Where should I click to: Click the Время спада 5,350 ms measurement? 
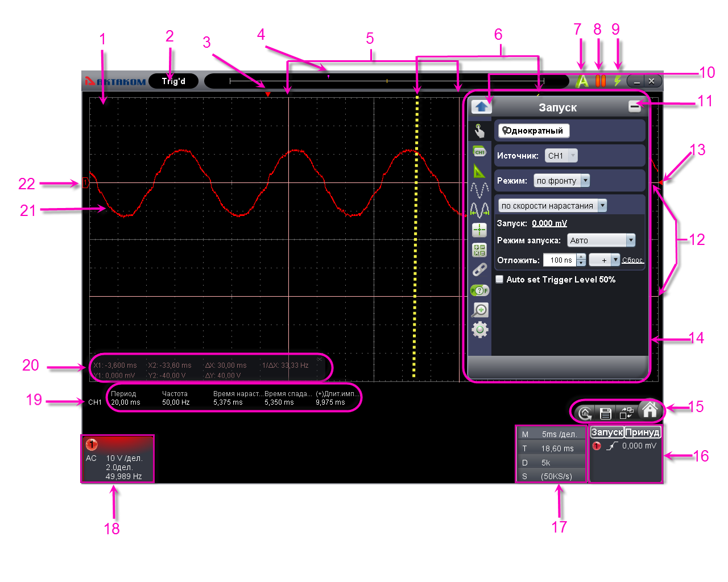[288, 398]
